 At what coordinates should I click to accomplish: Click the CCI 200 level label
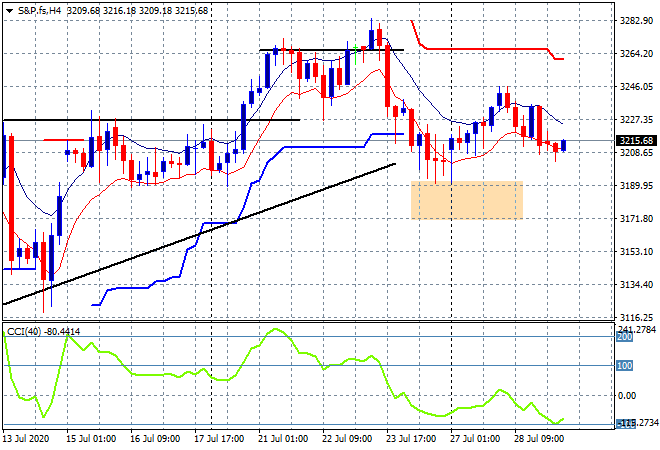click(625, 337)
